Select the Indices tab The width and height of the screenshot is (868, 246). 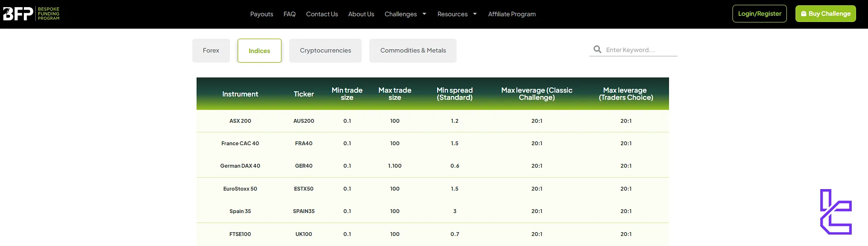click(259, 51)
